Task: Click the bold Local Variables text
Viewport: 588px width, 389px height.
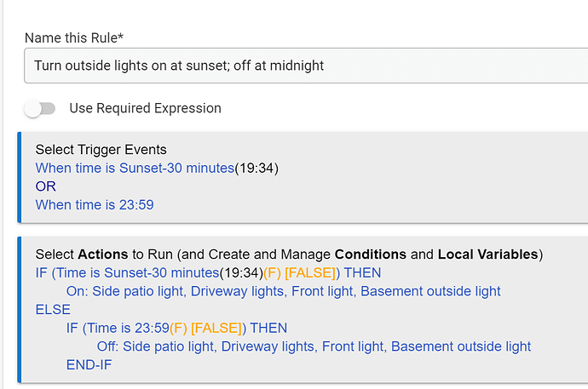Action: pyautogui.click(x=487, y=255)
